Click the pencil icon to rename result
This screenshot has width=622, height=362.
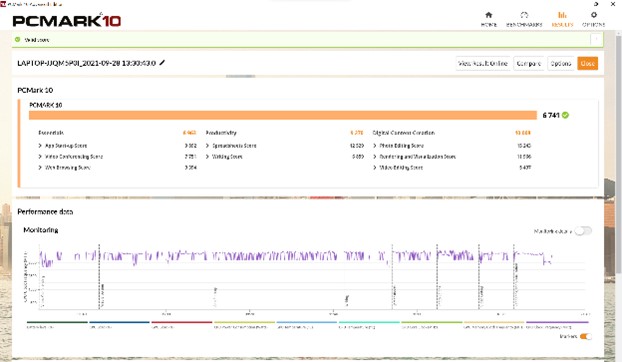pyautogui.click(x=162, y=63)
